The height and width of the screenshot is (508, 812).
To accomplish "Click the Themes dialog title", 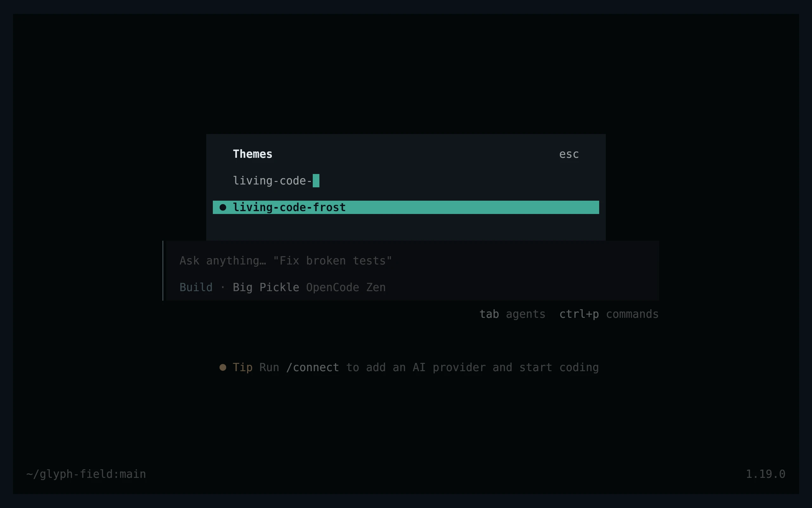I will [x=253, y=154].
